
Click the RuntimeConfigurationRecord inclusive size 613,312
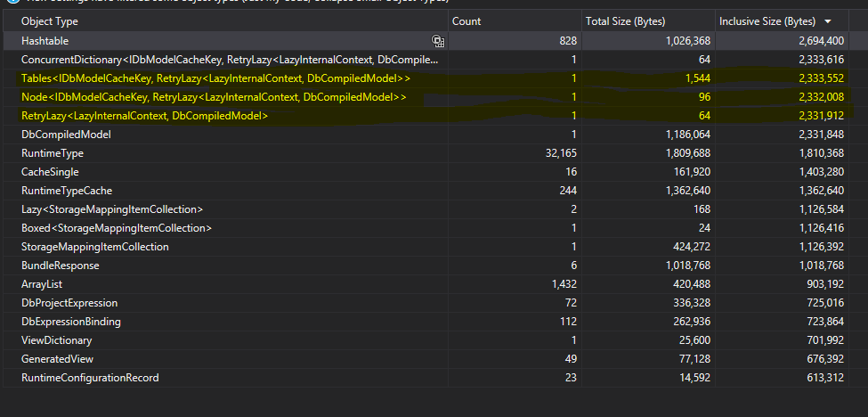(826, 378)
